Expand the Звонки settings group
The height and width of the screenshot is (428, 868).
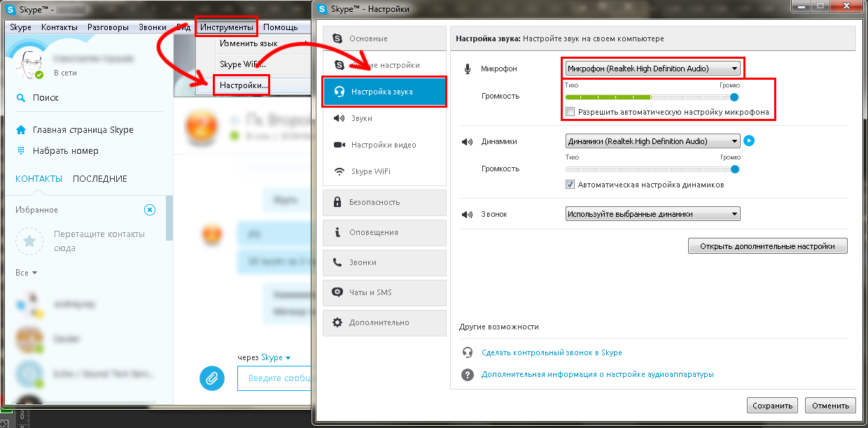pos(384,262)
